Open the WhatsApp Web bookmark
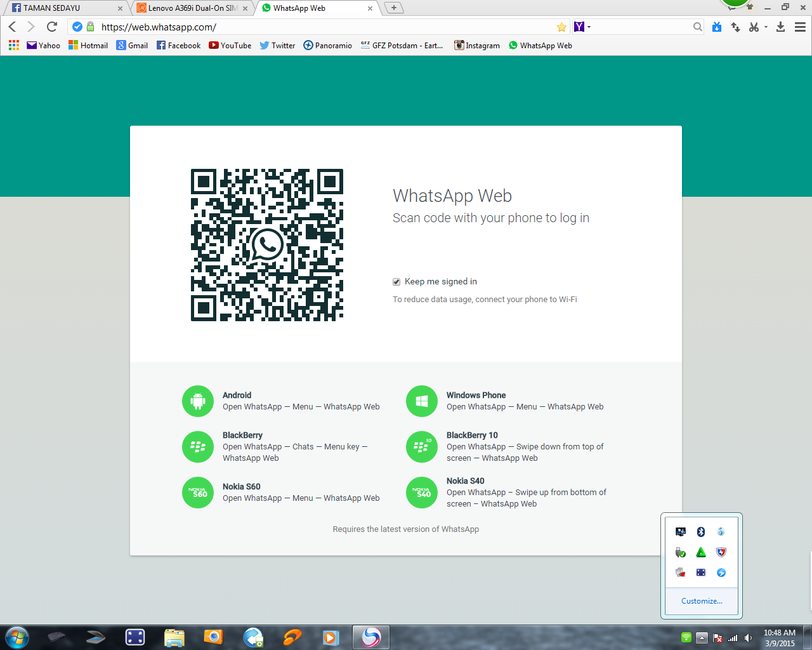This screenshot has height=650, width=812. coord(540,45)
